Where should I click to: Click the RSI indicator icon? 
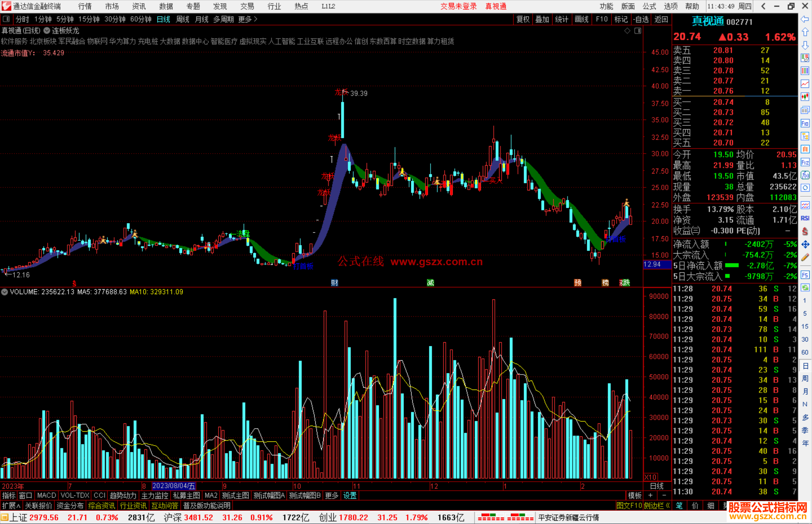click(805, 218)
